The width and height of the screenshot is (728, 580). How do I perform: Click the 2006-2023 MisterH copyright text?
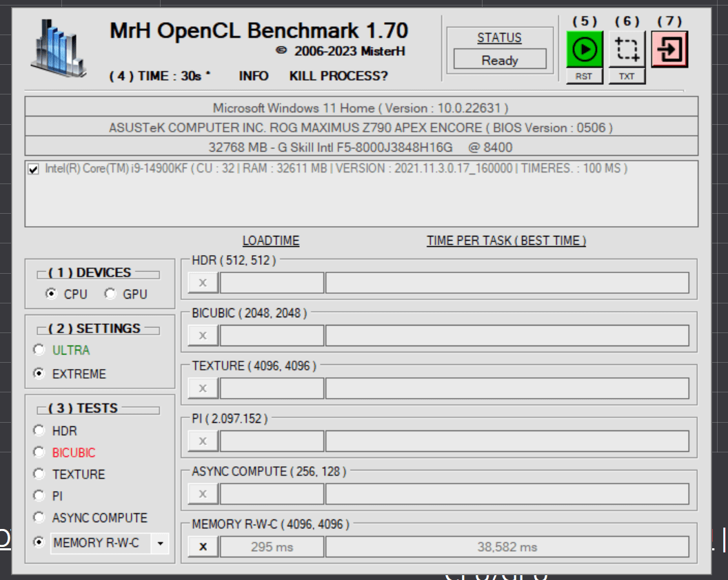[x=341, y=51]
